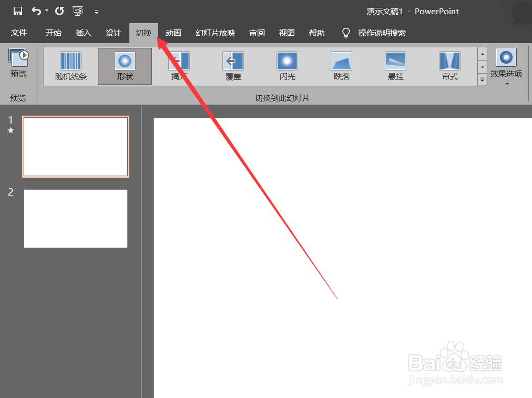Switch to the 设计 tab
Viewport: 532px width, 398px height.
click(x=114, y=33)
